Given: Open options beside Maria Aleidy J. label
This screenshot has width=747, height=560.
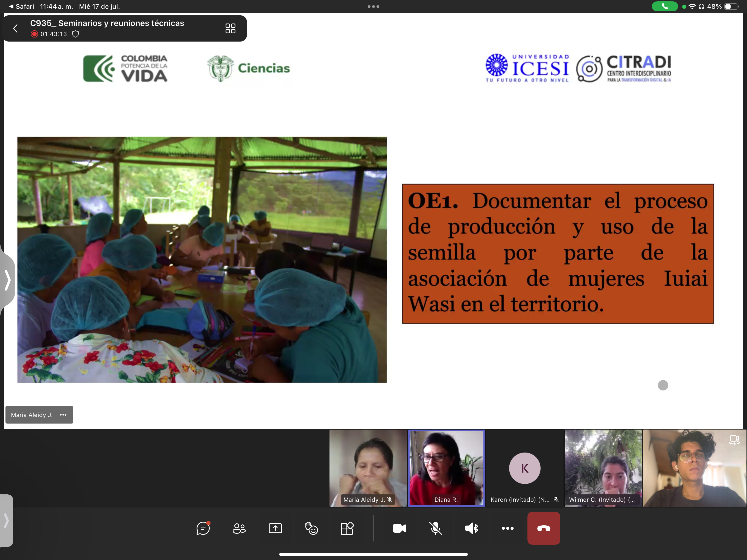Looking at the screenshot, I should point(63,415).
